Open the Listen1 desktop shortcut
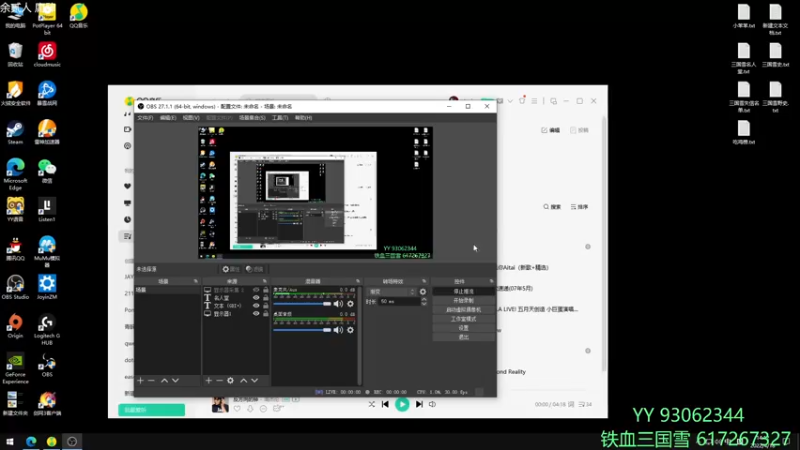Image resolution: width=800 pixels, height=450 pixels. coord(47,210)
